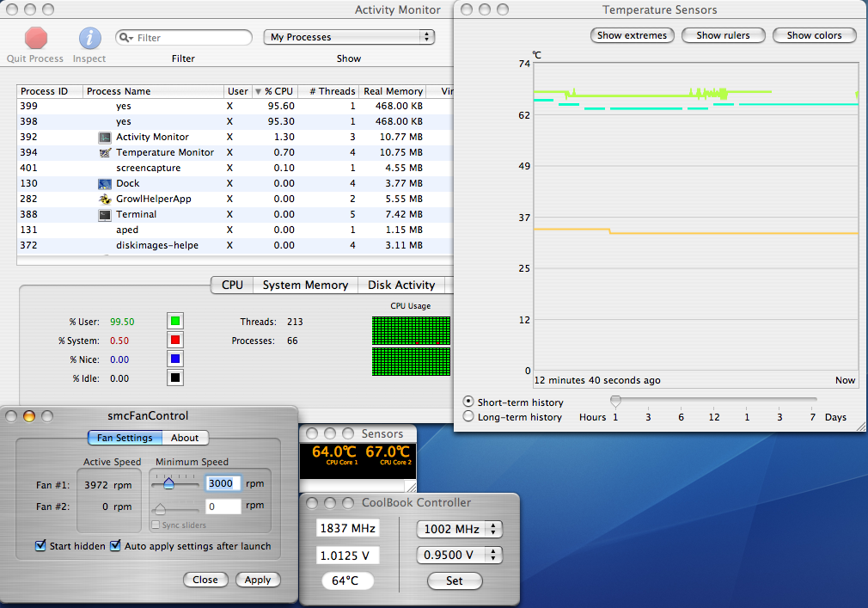Click the green % User color swatch
Screen dimensions: 868x608
(x=175, y=321)
